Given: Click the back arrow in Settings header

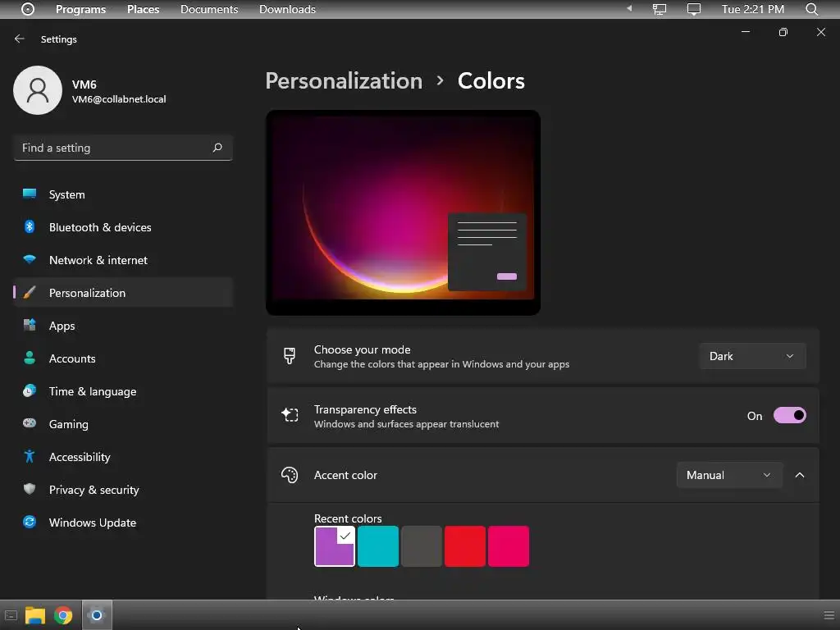Looking at the screenshot, I should [x=20, y=39].
